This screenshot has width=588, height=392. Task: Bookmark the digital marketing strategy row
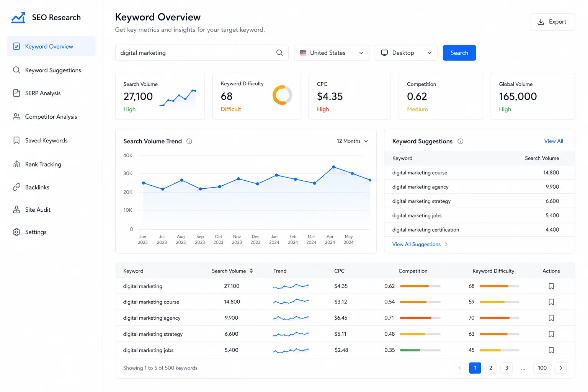coord(551,334)
